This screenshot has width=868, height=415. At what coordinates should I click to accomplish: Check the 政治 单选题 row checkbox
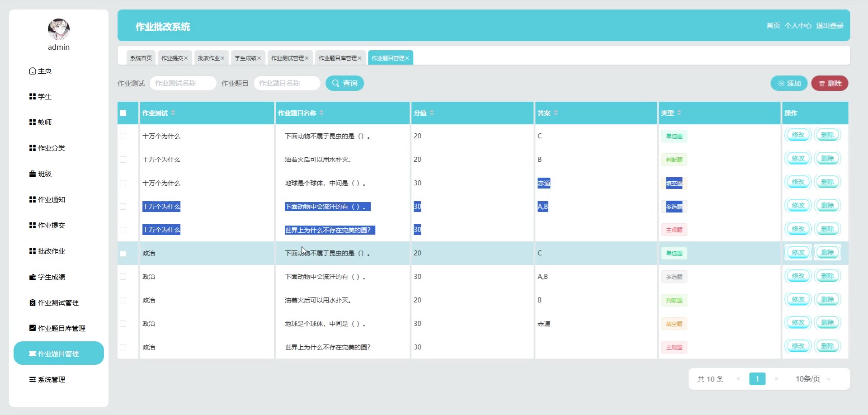click(123, 254)
